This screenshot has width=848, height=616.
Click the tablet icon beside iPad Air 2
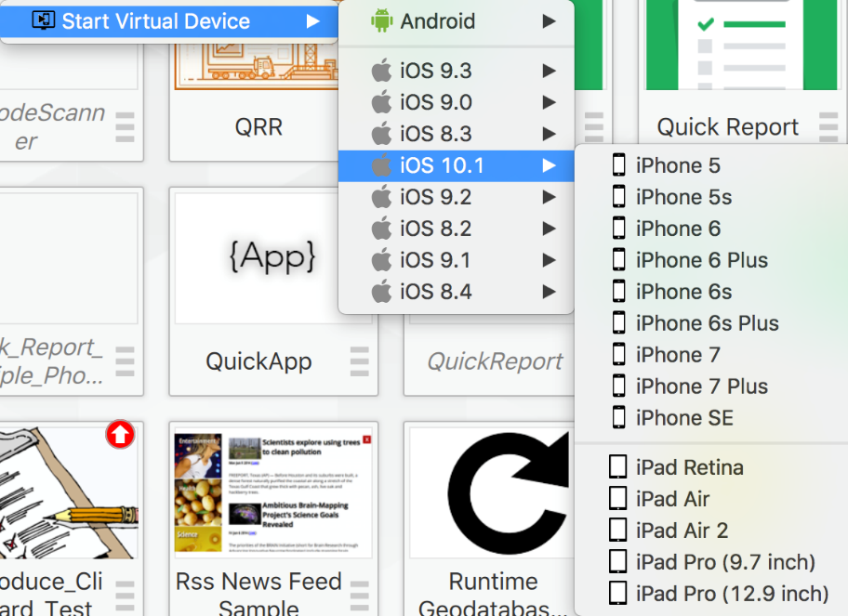point(618,531)
